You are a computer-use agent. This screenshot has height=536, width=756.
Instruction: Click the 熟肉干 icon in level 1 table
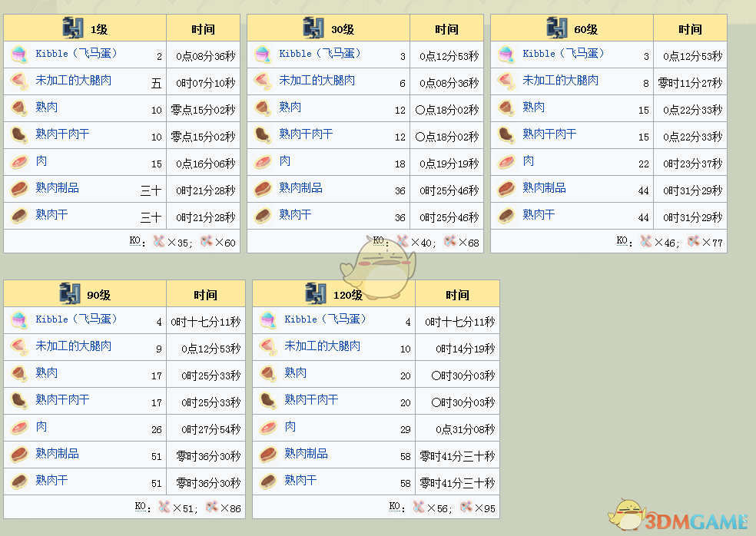coord(19,216)
